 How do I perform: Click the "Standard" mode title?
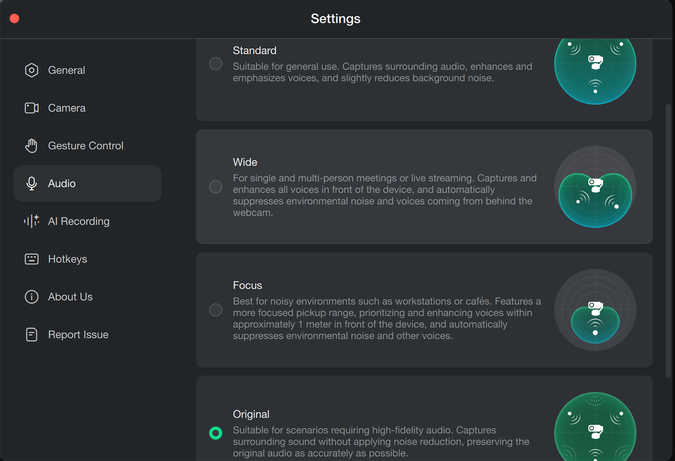[x=254, y=51]
